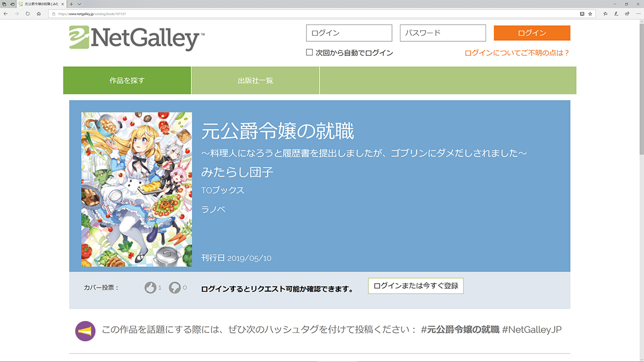Click the purple megaphone hashtag icon
The height and width of the screenshot is (362, 644).
point(85,329)
